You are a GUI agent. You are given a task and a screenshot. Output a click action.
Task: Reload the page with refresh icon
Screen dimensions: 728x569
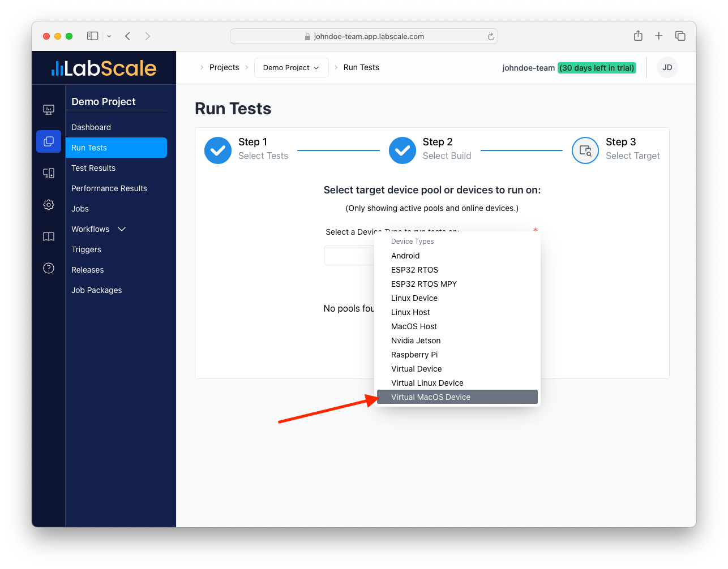coord(491,36)
